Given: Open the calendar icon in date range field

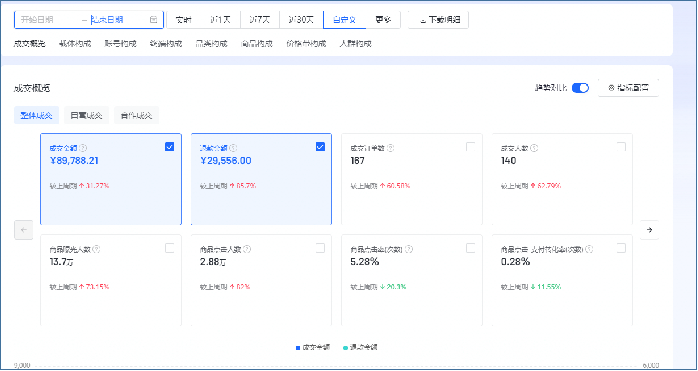Looking at the screenshot, I should (x=153, y=20).
